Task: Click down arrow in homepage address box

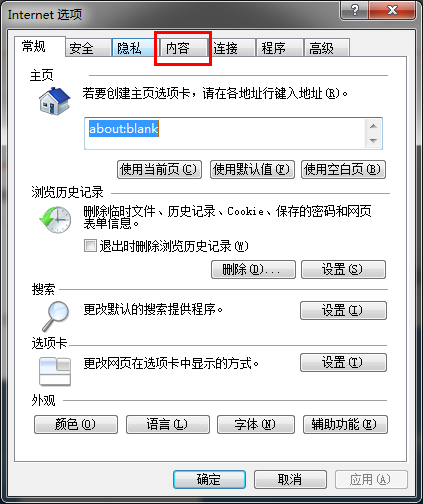Action: click(373, 141)
